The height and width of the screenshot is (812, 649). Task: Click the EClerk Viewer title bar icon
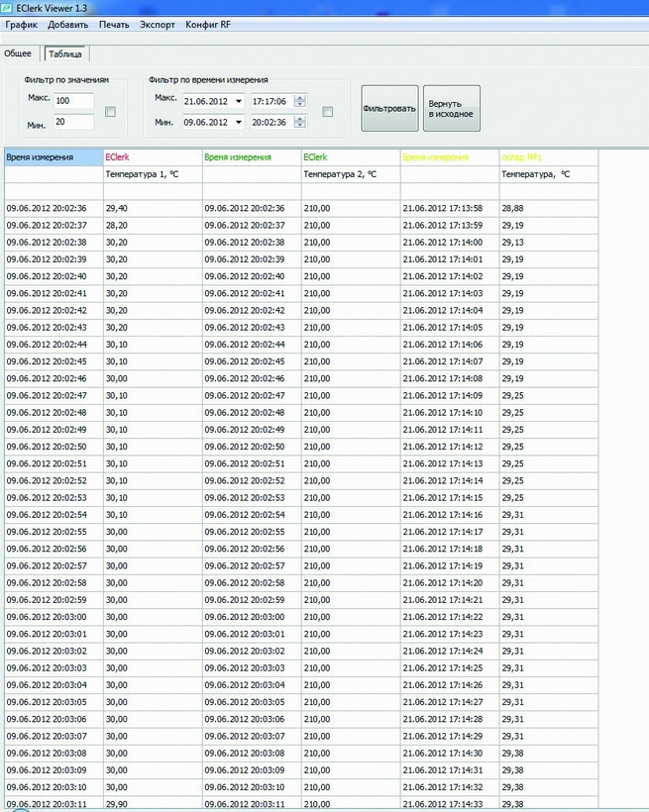[x=6, y=8]
